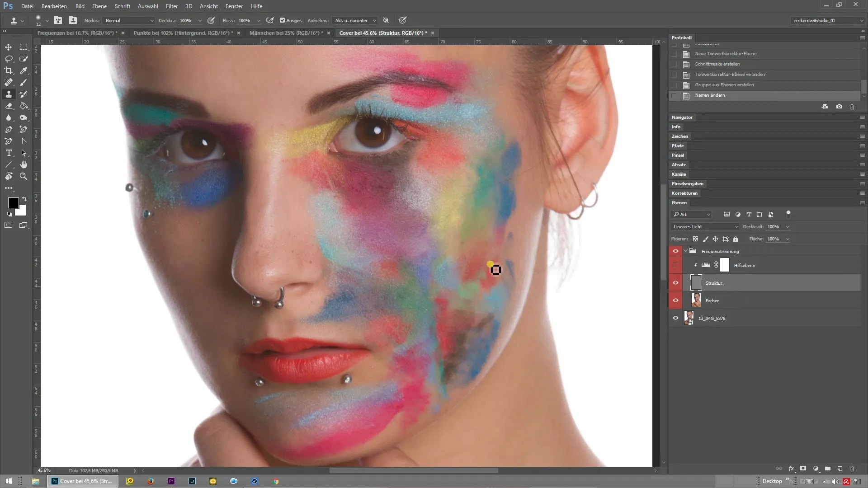Create a new layer icon
The height and width of the screenshot is (488, 868).
tap(840, 469)
